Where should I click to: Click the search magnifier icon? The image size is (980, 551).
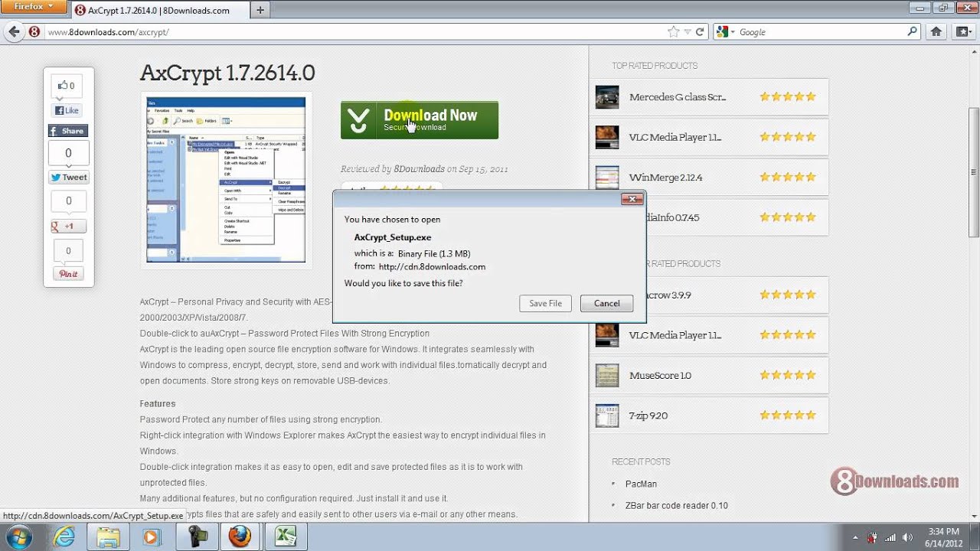coord(912,32)
